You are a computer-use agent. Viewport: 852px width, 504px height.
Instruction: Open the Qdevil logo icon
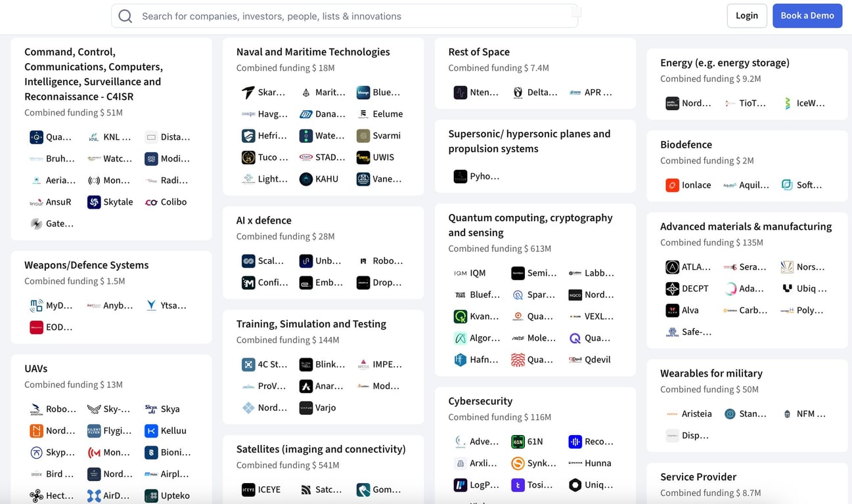pyautogui.click(x=575, y=360)
